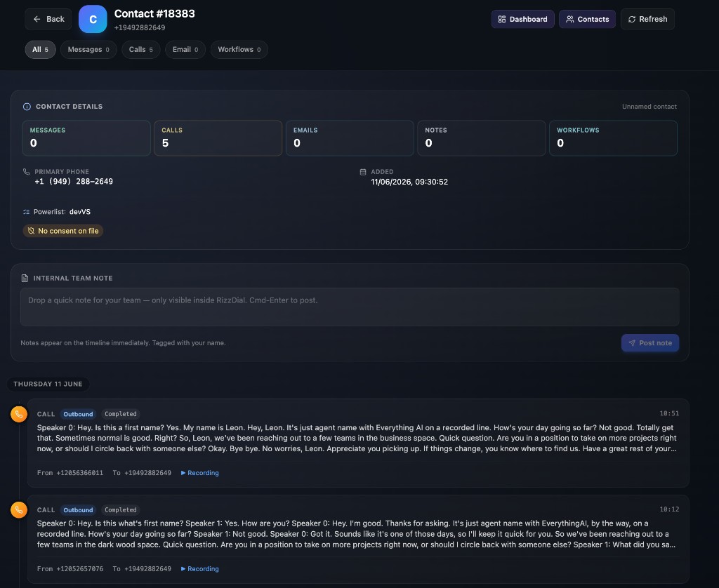The image size is (719, 588).
Task: Click the Powerlist name devVS
Action: (80, 212)
